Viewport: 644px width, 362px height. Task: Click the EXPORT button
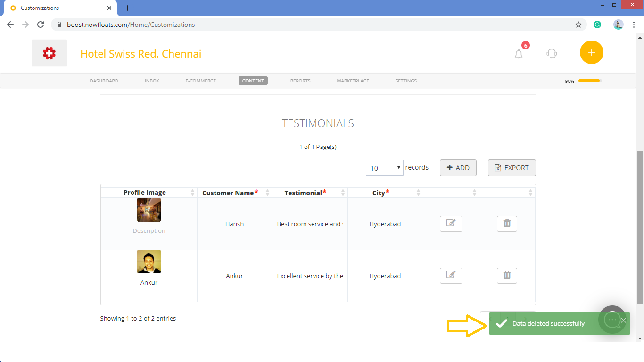pos(512,168)
